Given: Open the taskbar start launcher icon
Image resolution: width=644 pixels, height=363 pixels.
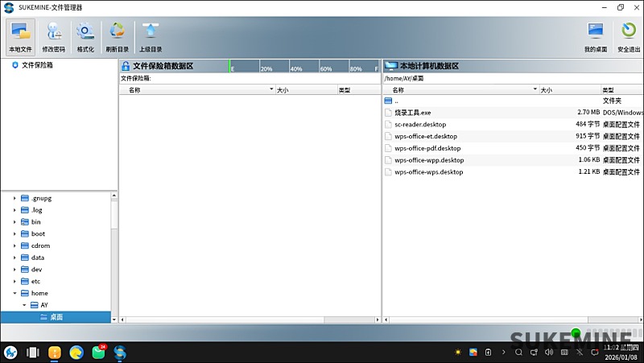Looking at the screenshot, I should click(10, 352).
